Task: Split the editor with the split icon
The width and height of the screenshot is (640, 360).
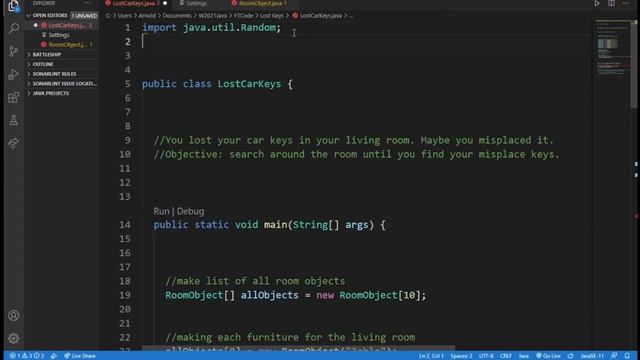Action: [x=611, y=3]
